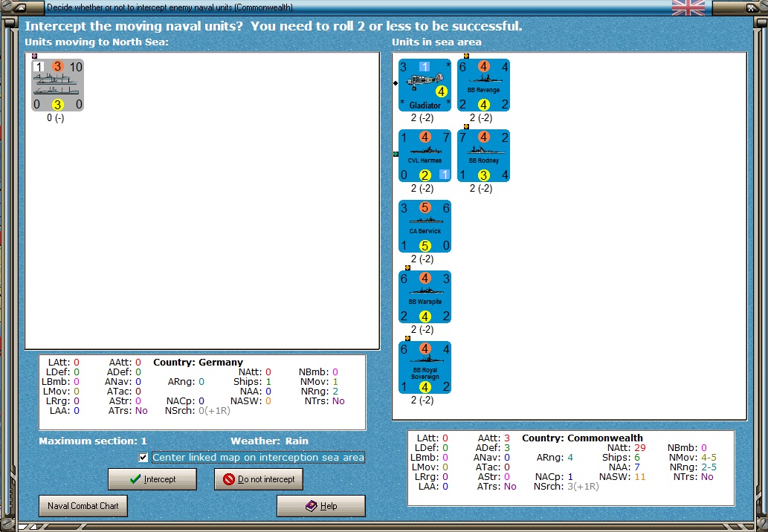Click the 'NAtt: 29' Commonwealth stat
This screenshot has height=532, width=768.
click(627, 448)
